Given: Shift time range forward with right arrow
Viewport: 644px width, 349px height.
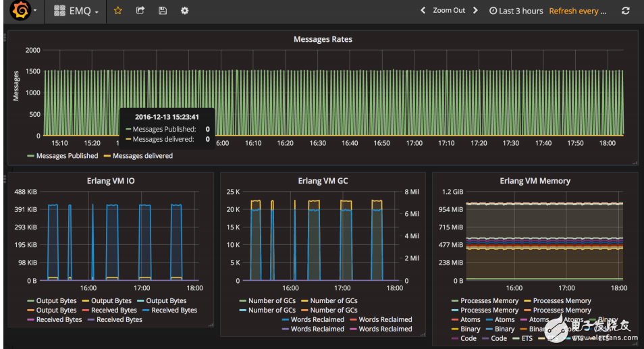Looking at the screenshot, I should pyautogui.click(x=475, y=11).
